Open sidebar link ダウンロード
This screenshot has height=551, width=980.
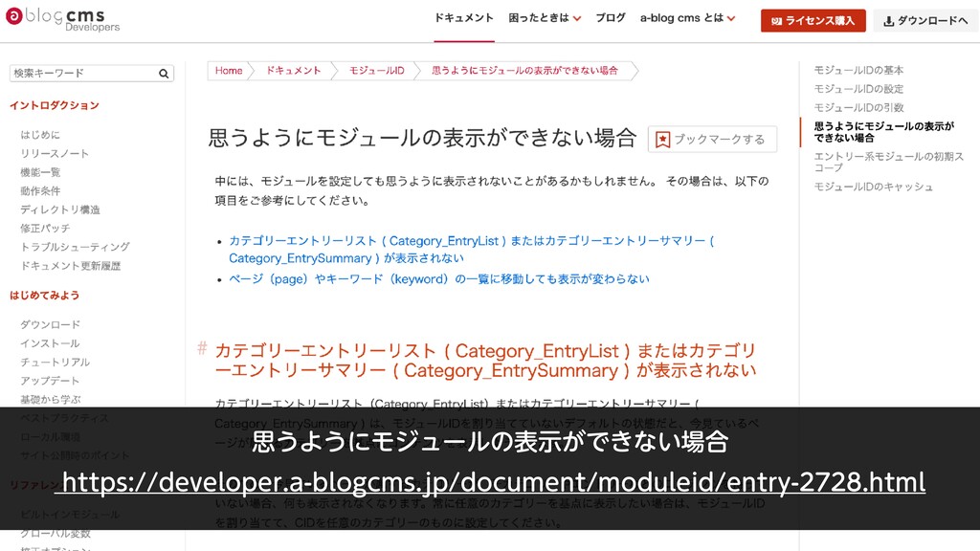[x=50, y=325]
